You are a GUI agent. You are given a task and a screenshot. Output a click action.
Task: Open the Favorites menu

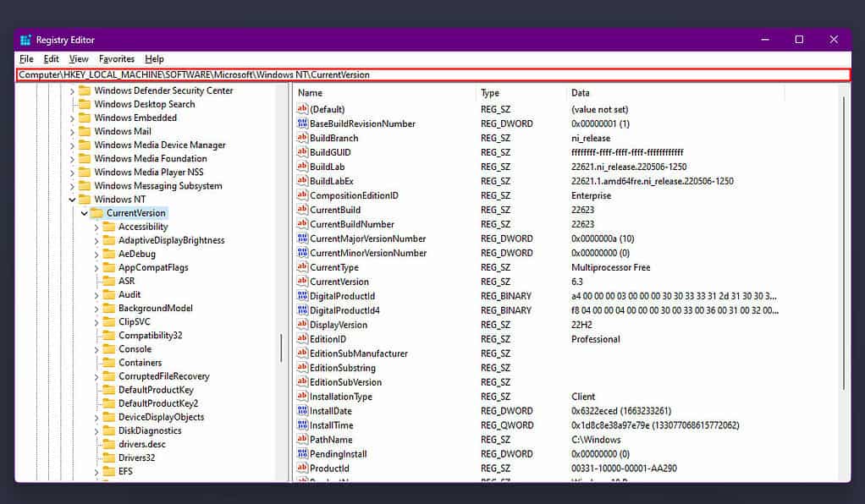tap(117, 59)
